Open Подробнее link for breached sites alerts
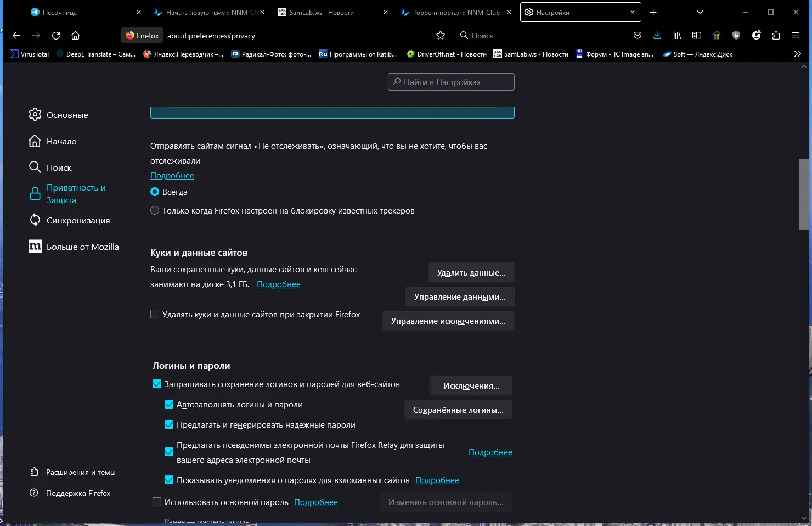Image resolution: width=812 pixels, height=526 pixels. click(x=437, y=480)
